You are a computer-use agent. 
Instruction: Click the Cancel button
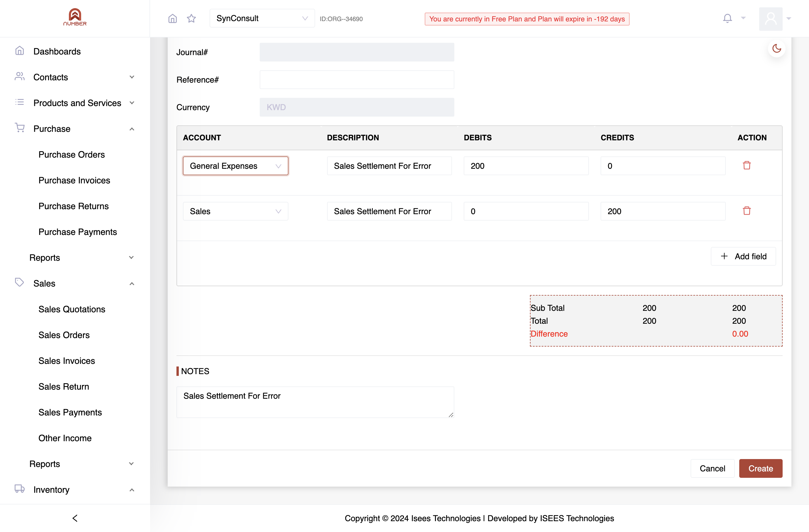pyautogui.click(x=712, y=468)
